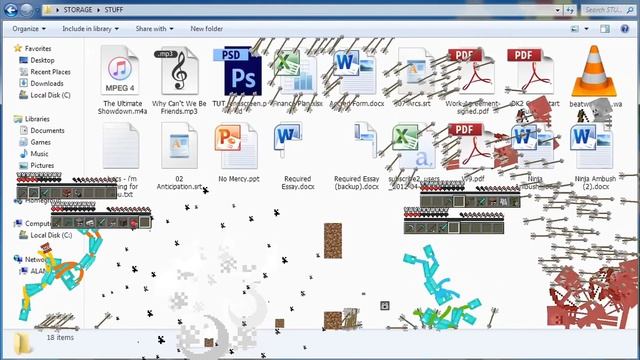The image size is (640, 360).
Task: Click the Back navigation arrow
Action: tap(11, 10)
